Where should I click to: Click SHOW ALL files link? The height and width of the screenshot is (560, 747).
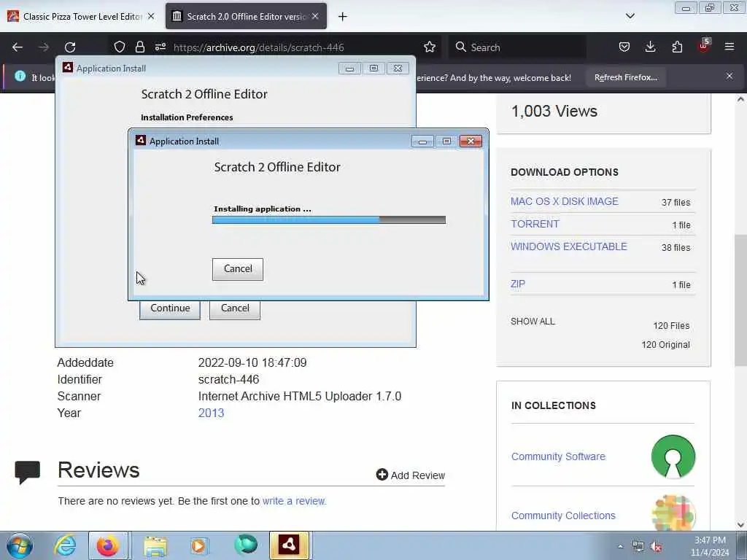coord(533,322)
